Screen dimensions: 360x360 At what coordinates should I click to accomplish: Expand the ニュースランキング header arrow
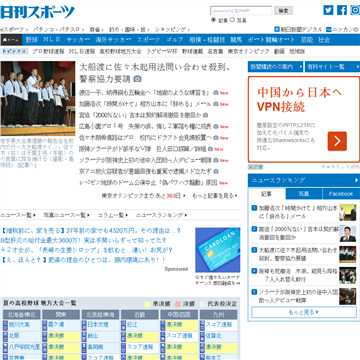pos(356,180)
